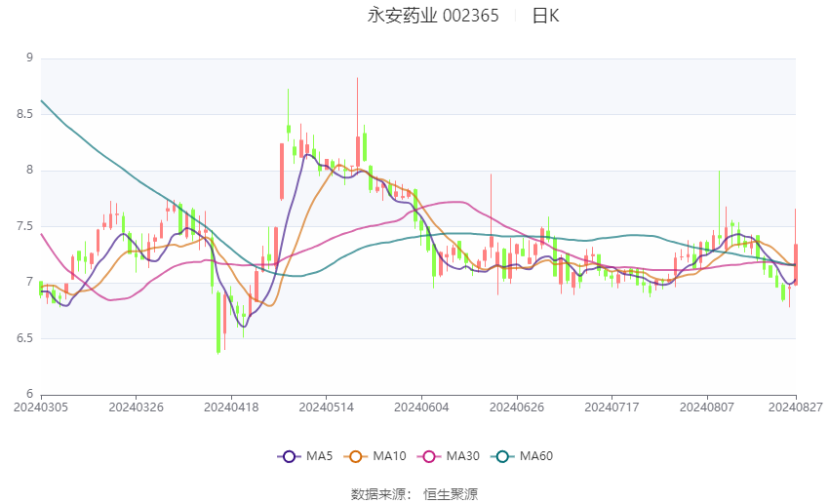Click the y-axis value 8.5

point(24,114)
